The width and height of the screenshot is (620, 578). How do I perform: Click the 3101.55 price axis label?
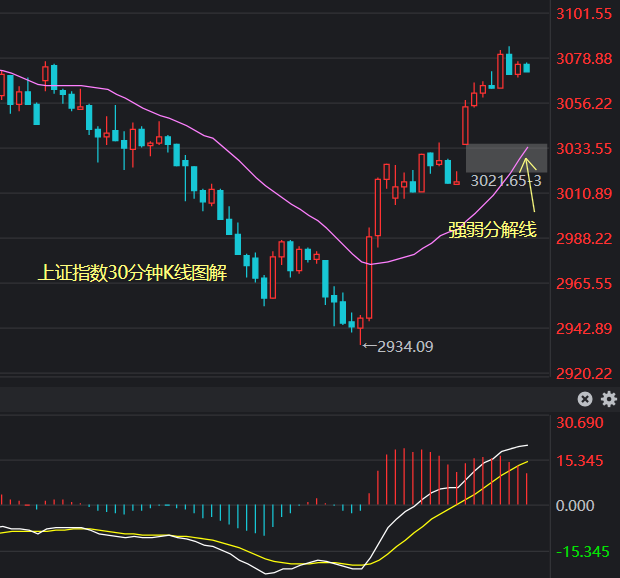[x=584, y=14]
